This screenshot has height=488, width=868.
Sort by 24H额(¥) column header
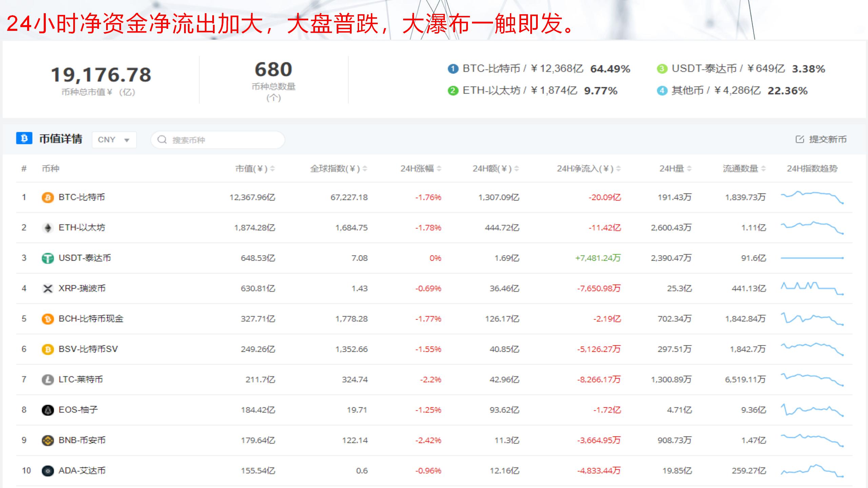pos(496,168)
